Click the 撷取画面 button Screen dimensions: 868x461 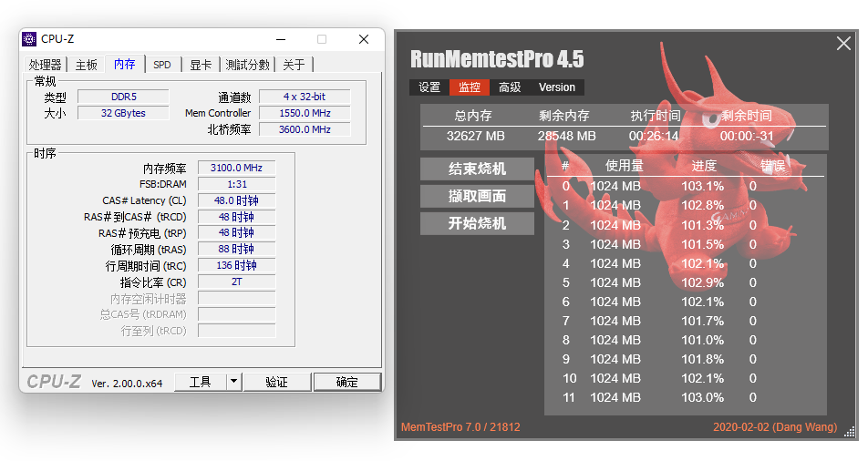click(x=477, y=196)
